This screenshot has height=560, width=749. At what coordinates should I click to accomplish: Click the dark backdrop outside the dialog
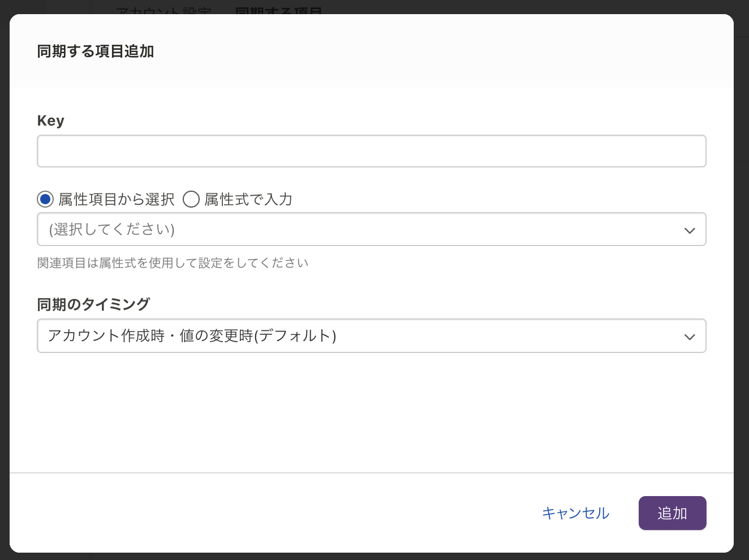pyautogui.click(x=741, y=283)
